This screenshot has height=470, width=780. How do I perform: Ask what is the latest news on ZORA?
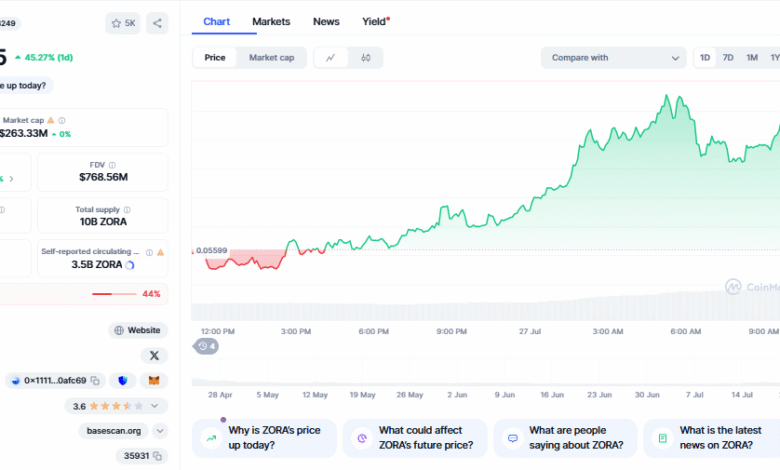712,438
